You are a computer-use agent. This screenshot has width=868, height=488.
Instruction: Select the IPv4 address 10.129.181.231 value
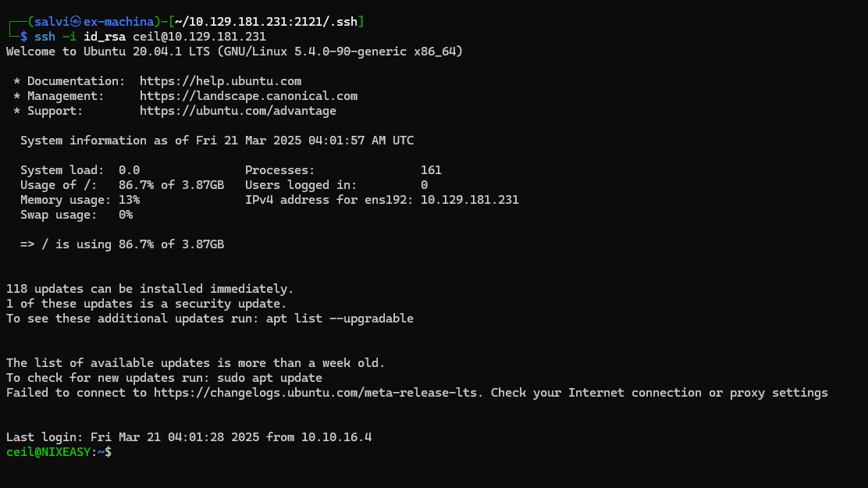pyautogui.click(x=469, y=200)
